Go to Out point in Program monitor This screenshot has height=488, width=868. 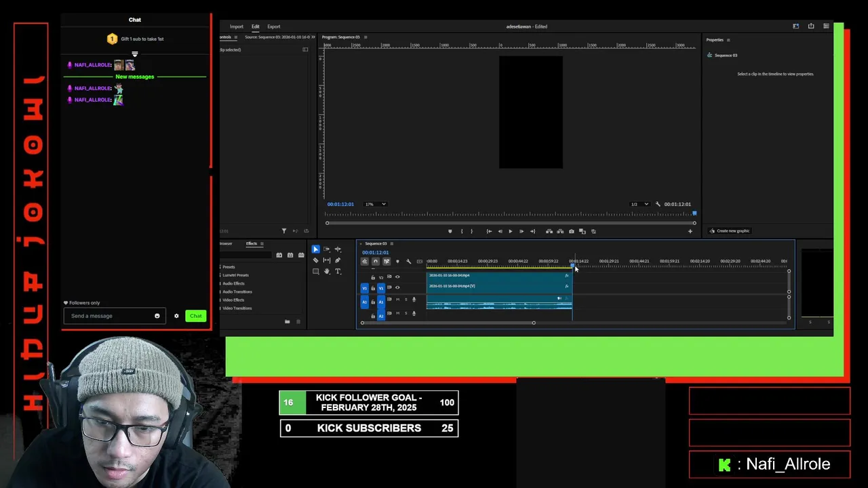tap(532, 231)
